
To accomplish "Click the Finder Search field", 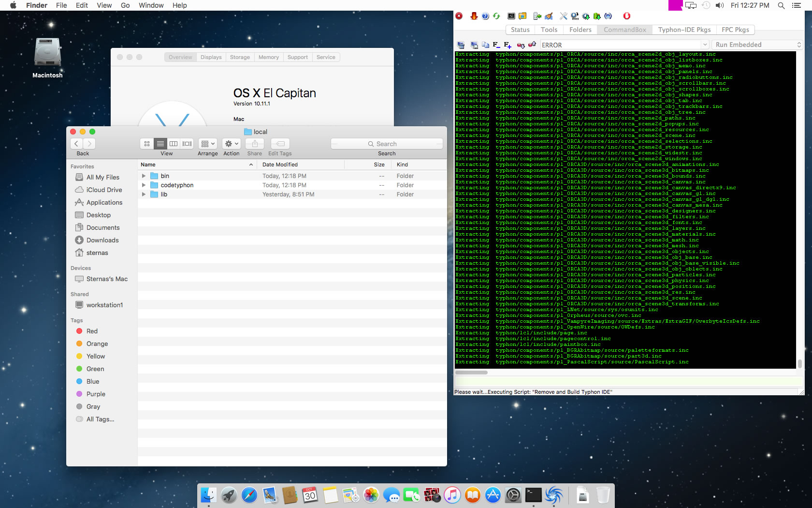I will pyautogui.click(x=387, y=144).
